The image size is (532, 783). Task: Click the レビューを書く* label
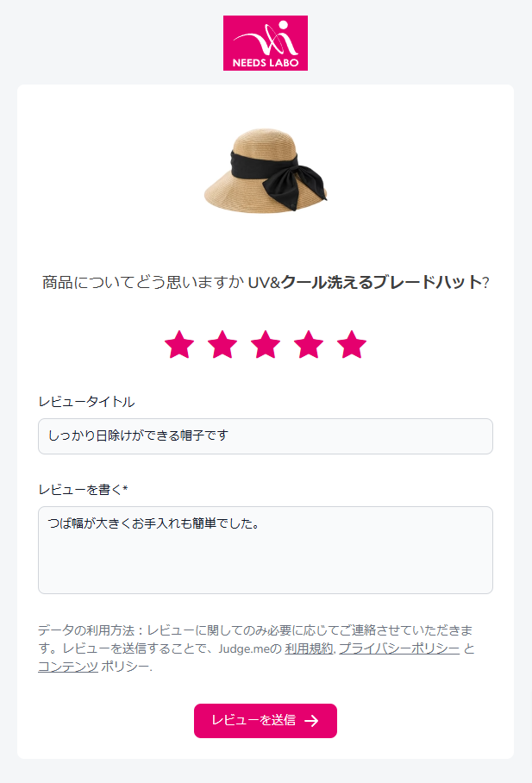click(x=83, y=489)
